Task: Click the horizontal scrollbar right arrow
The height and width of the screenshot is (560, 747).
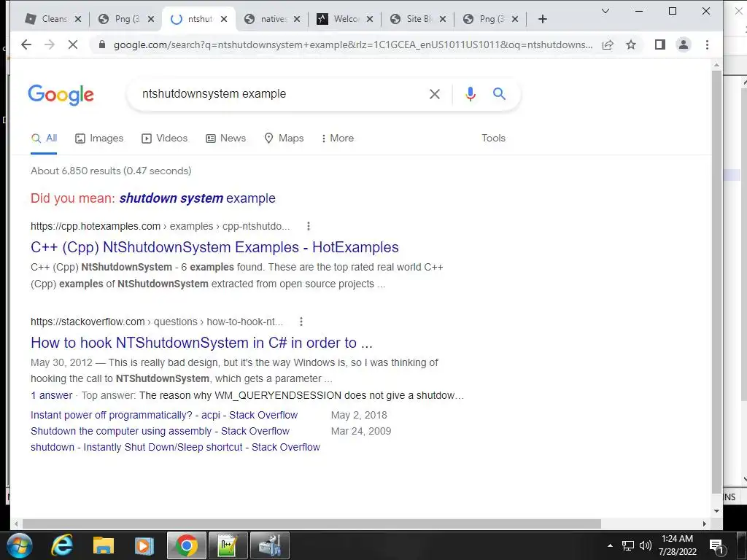Action: pos(704,524)
